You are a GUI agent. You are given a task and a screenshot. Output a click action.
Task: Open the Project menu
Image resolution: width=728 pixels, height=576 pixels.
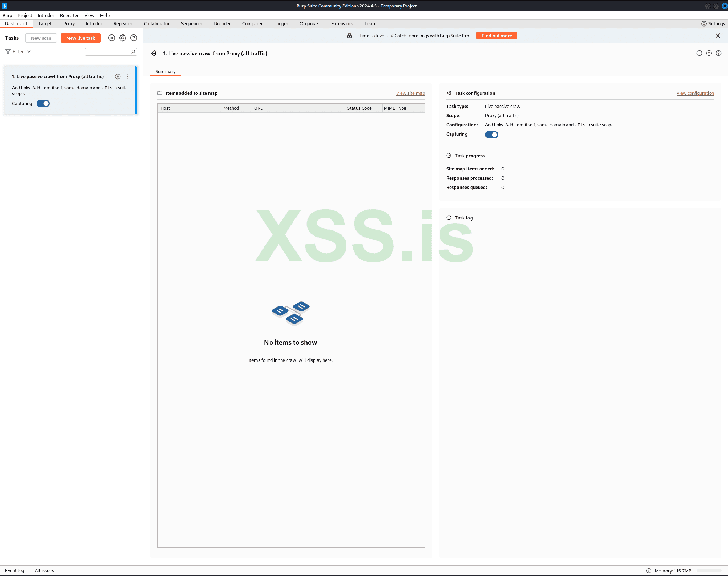pos(25,16)
